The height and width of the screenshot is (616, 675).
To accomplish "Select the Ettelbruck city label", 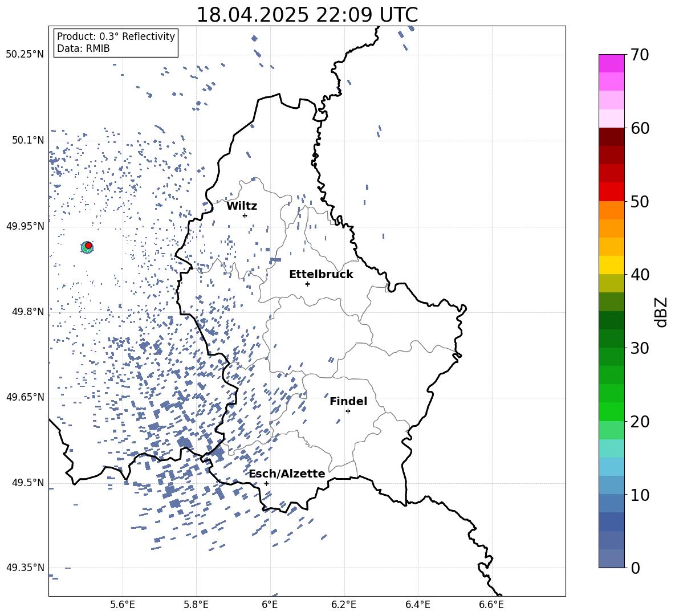I will (x=321, y=275).
